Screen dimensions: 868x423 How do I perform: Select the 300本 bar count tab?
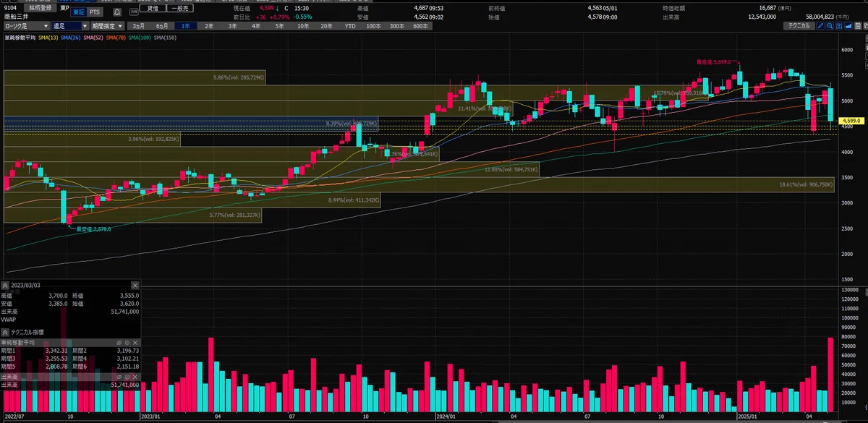(x=397, y=26)
